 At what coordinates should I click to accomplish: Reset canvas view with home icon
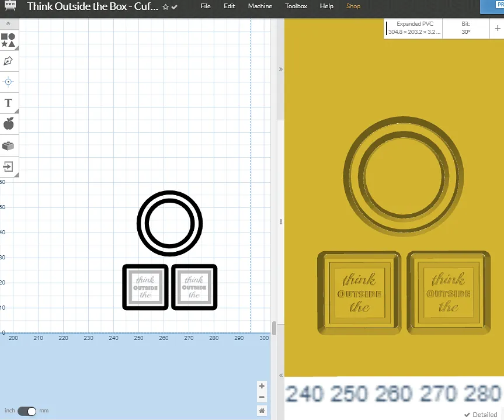[262, 411]
